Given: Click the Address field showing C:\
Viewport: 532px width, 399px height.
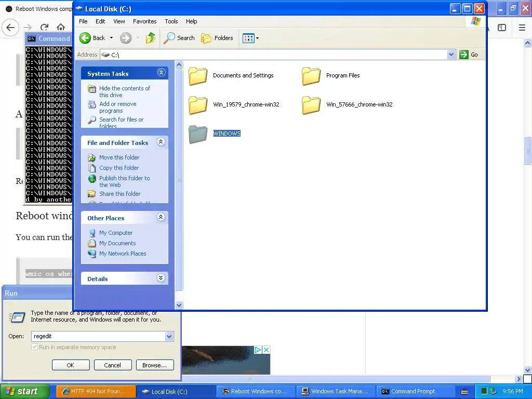Looking at the screenshot, I should (274, 55).
